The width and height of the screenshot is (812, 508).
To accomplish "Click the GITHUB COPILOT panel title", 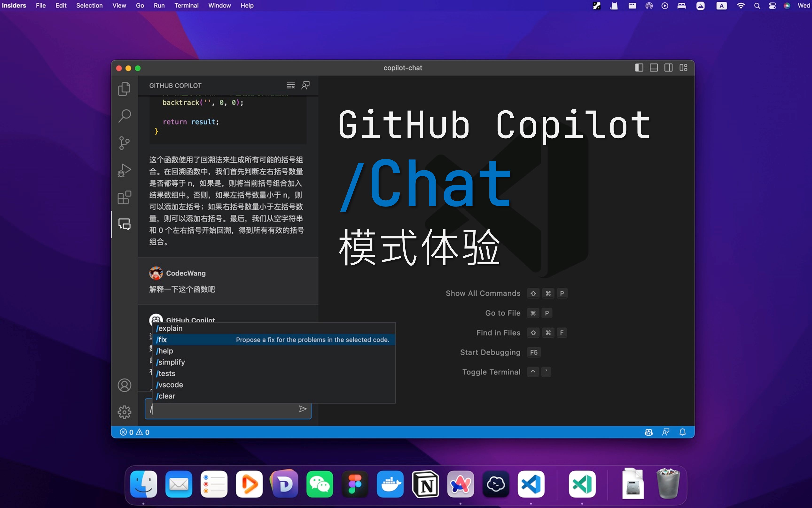I will [176, 86].
